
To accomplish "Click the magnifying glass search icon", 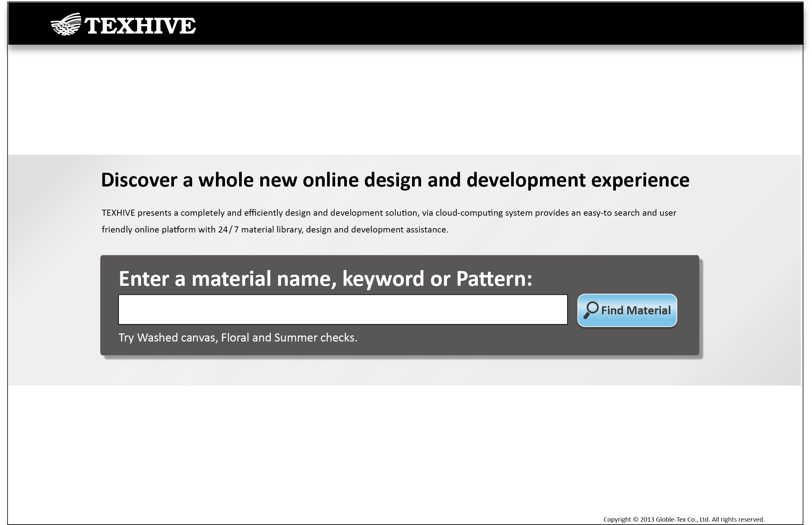I will coord(591,310).
